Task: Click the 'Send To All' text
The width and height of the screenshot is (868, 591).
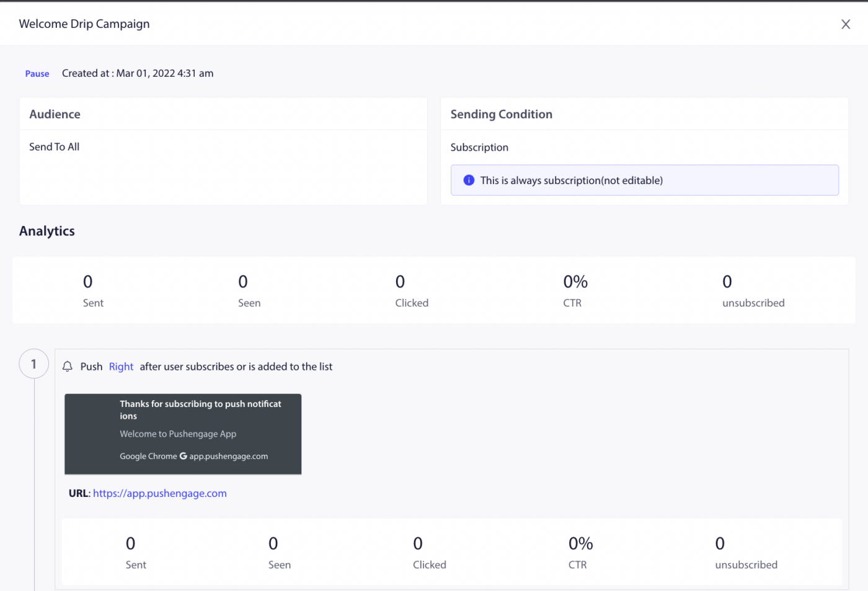Action: (55, 147)
